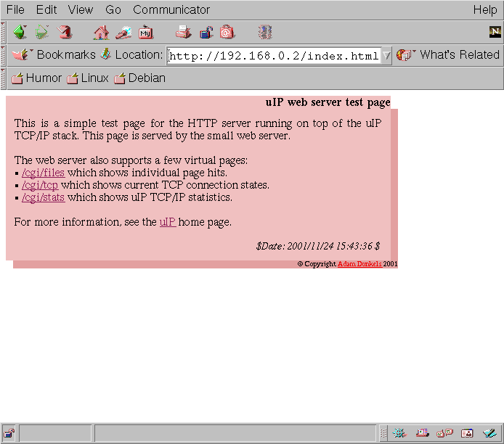Click the status message field in status bar
Screen dimensions: 504x444
(x=235, y=433)
